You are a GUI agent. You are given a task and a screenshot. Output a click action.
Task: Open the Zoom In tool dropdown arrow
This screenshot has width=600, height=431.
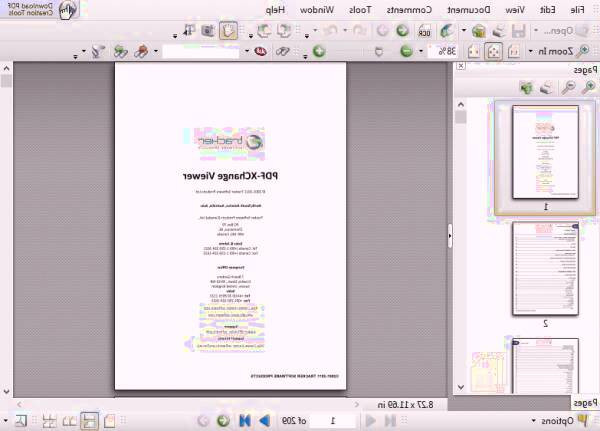(530, 51)
